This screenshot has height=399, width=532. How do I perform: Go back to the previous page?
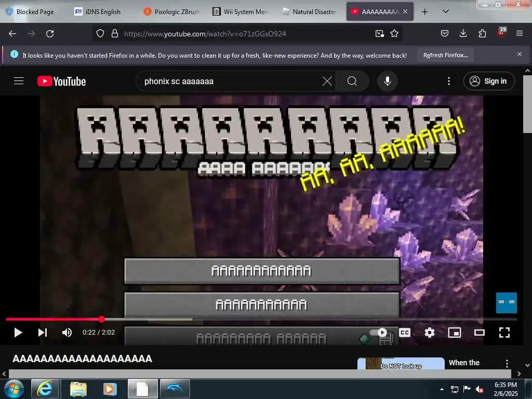12,34
